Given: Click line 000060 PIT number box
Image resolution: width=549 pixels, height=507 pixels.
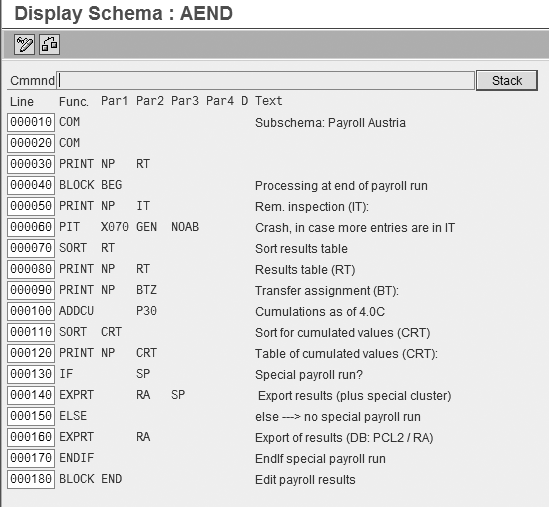Looking at the screenshot, I should coord(31,227).
